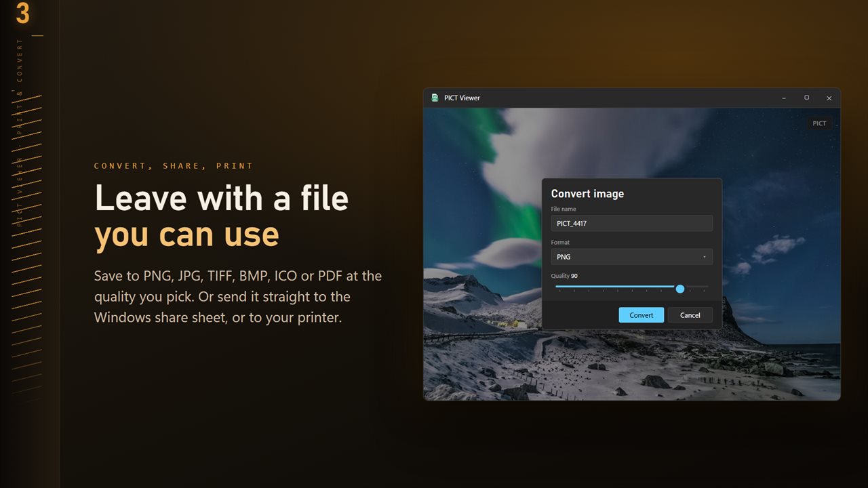Maximize the PICT Viewer window
The image size is (868, 488).
click(806, 98)
